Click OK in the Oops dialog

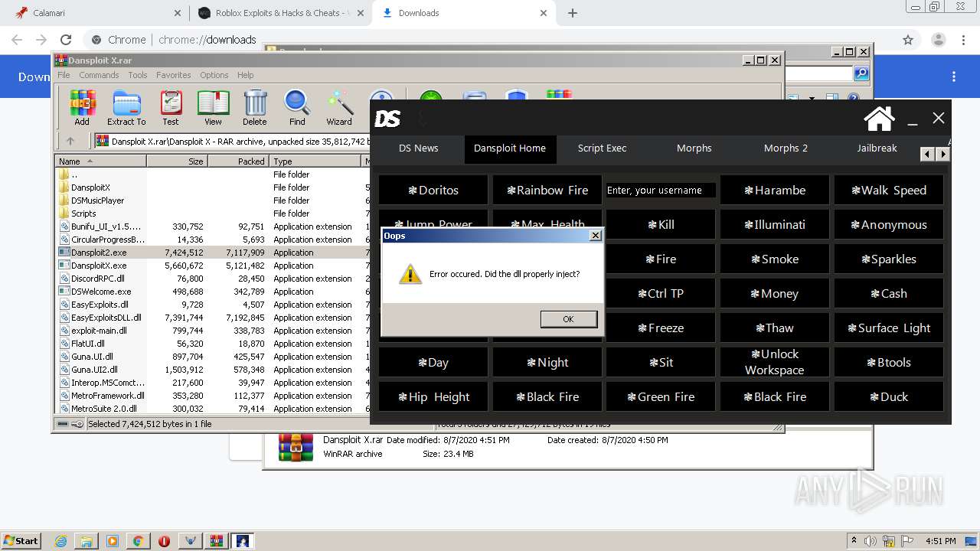pos(568,319)
